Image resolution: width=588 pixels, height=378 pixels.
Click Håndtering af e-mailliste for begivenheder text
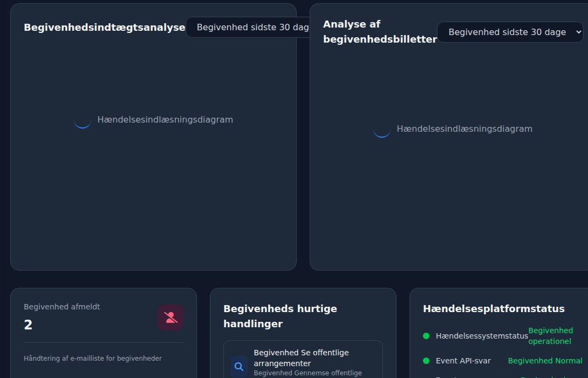pos(93,359)
